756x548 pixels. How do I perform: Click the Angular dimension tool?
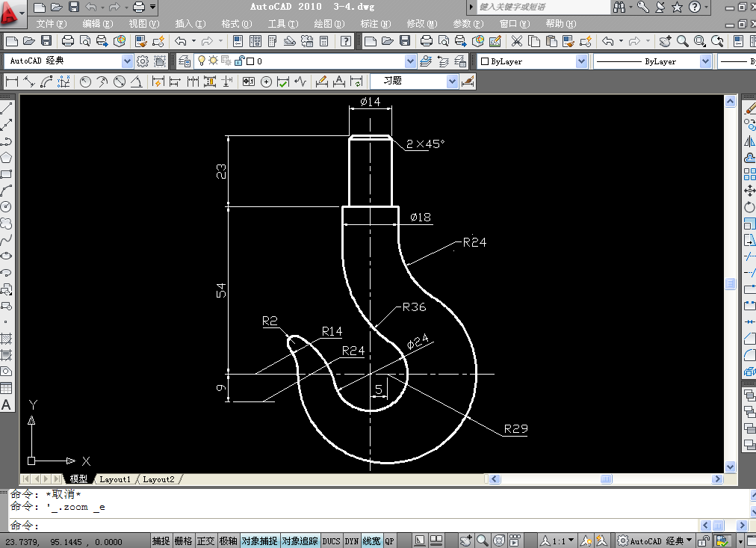(137, 81)
